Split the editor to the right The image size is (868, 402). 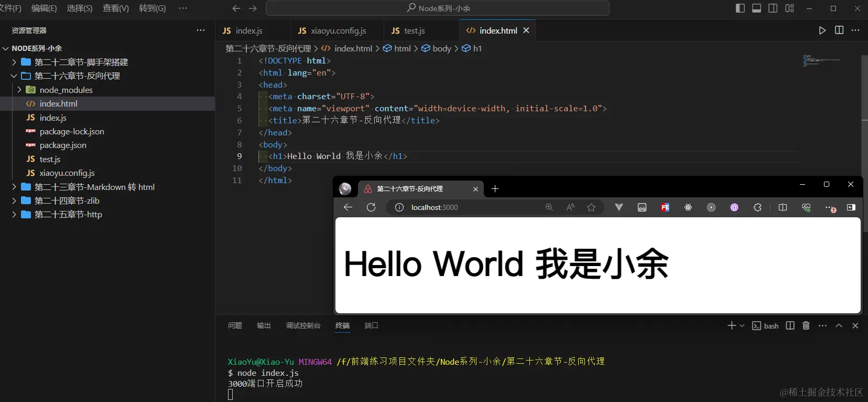(x=839, y=30)
